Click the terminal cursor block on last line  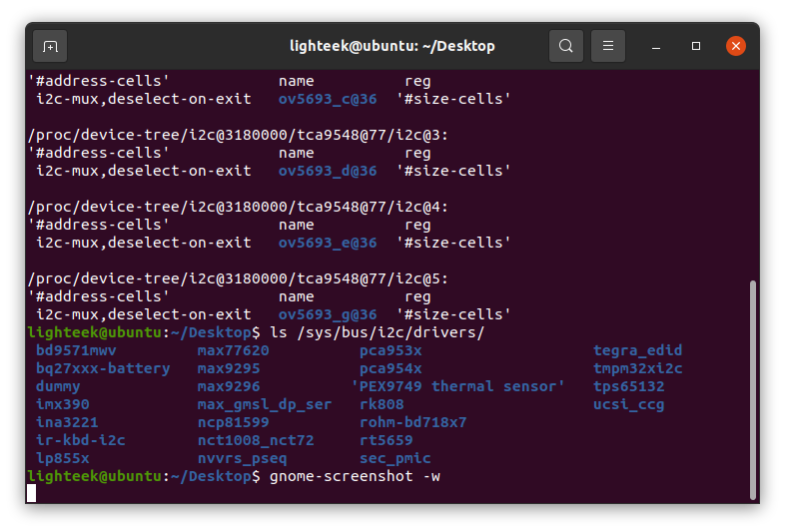32,493
